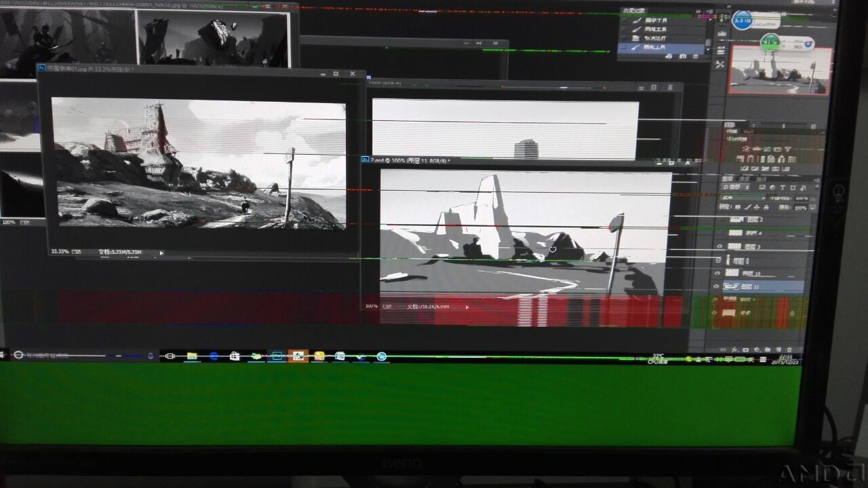The width and height of the screenshot is (868, 488).
Task: Click the 33.33% zoom field in reference window
Action: click(59, 252)
